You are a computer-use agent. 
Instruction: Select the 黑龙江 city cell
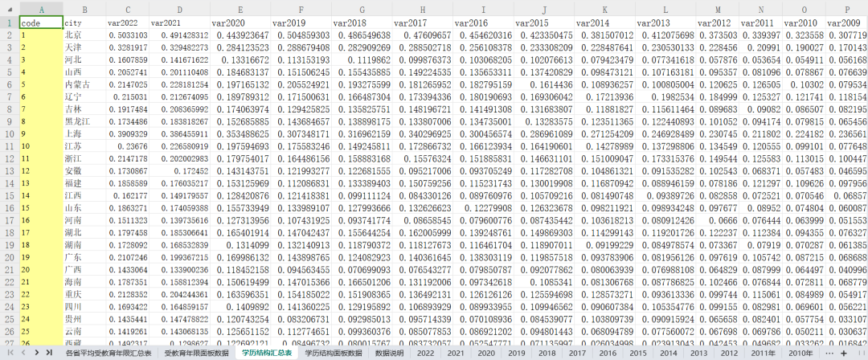tap(84, 121)
